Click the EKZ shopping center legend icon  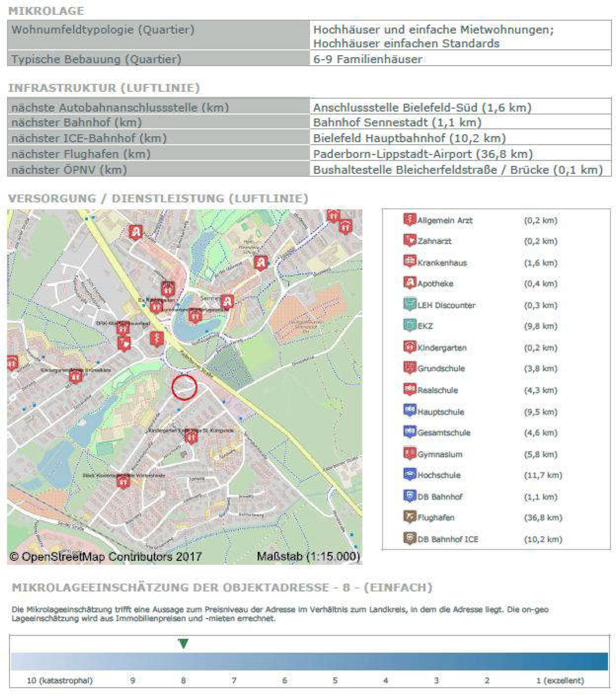pos(410,325)
